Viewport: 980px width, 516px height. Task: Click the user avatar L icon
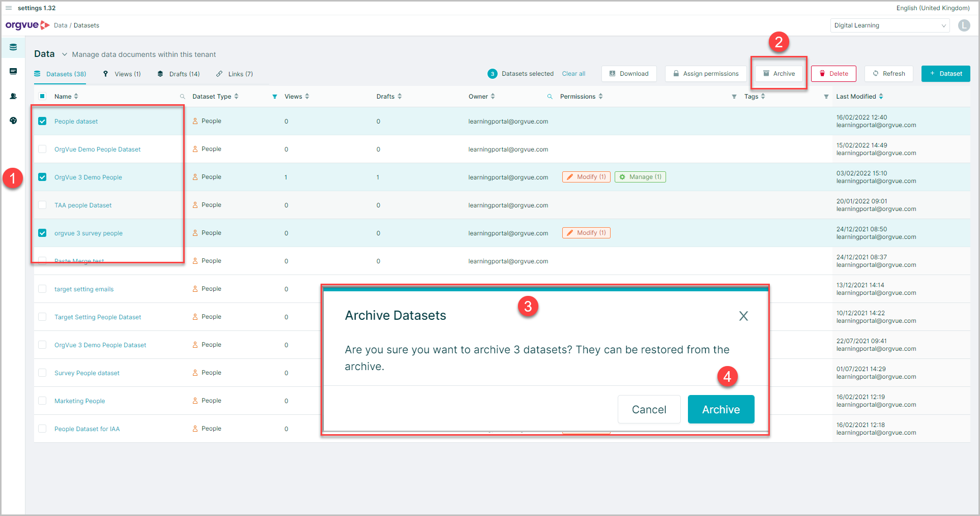click(964, 25)
